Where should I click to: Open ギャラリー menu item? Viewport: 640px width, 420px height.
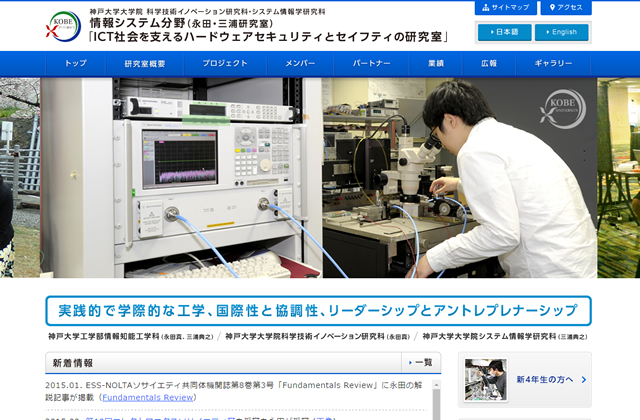pyautogui.click(x=553, y=63)
